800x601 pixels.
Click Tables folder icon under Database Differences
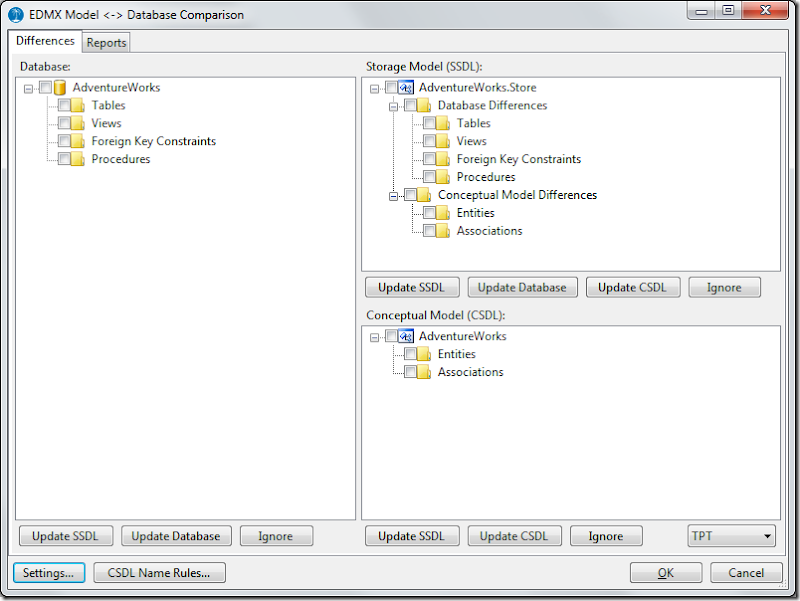click(443, 123)
